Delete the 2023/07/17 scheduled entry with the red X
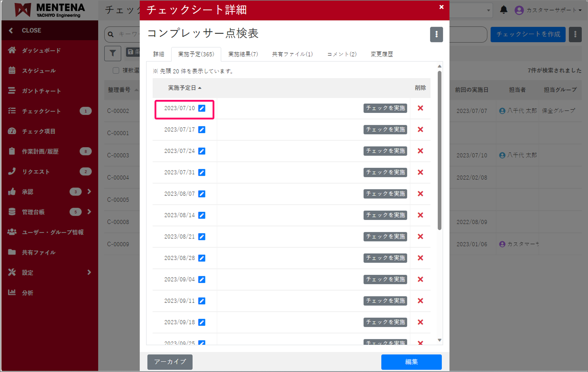 (420, 130)
